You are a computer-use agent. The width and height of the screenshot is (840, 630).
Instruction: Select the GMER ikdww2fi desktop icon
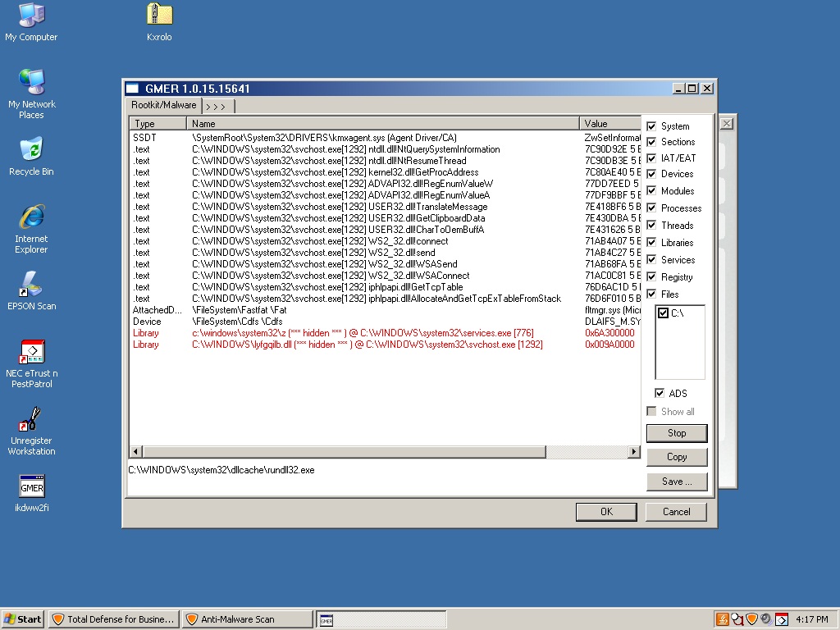[31, 487]
